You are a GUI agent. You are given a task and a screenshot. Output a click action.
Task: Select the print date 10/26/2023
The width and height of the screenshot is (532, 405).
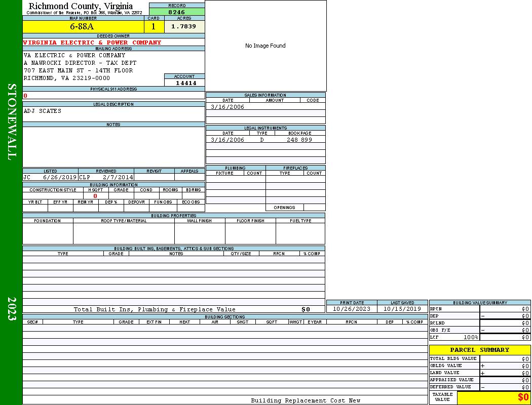click(352, 309)
